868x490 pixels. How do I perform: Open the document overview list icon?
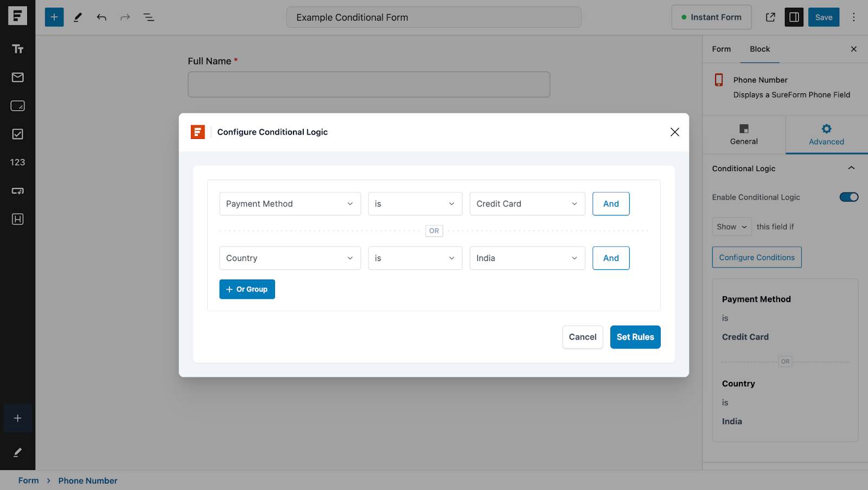149,17
